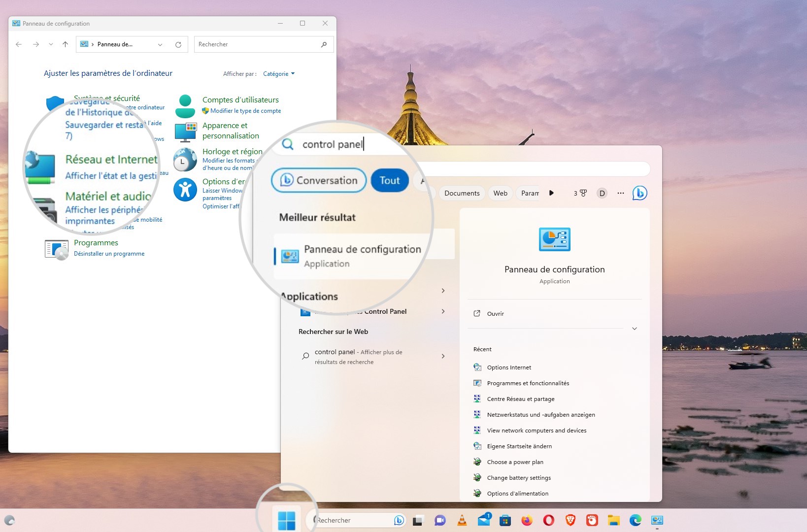The width and height of the screenshot is (807, 532).
Task: Go up one level in Control Panel
Action: pos(65,44)
